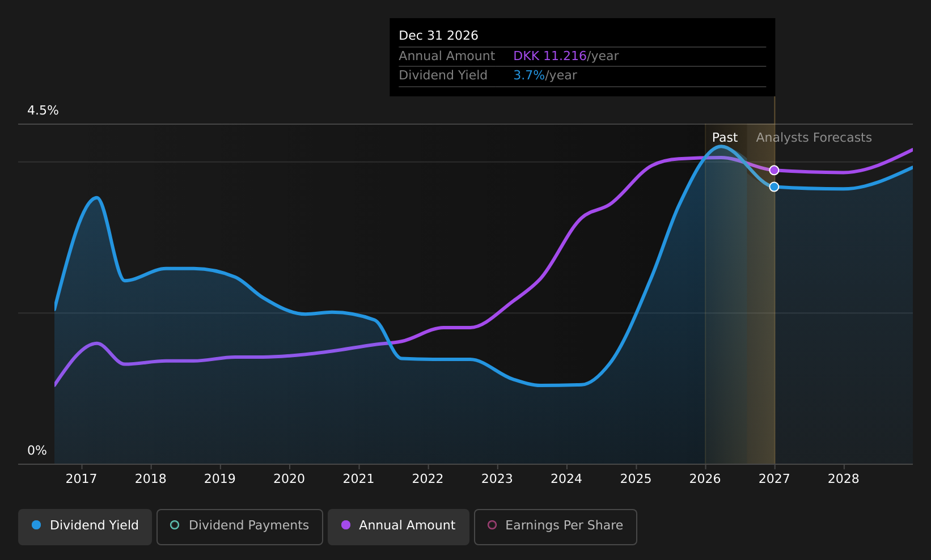
Task: Toggle the Dividend Yield series
Action: (x=85, y=527)
